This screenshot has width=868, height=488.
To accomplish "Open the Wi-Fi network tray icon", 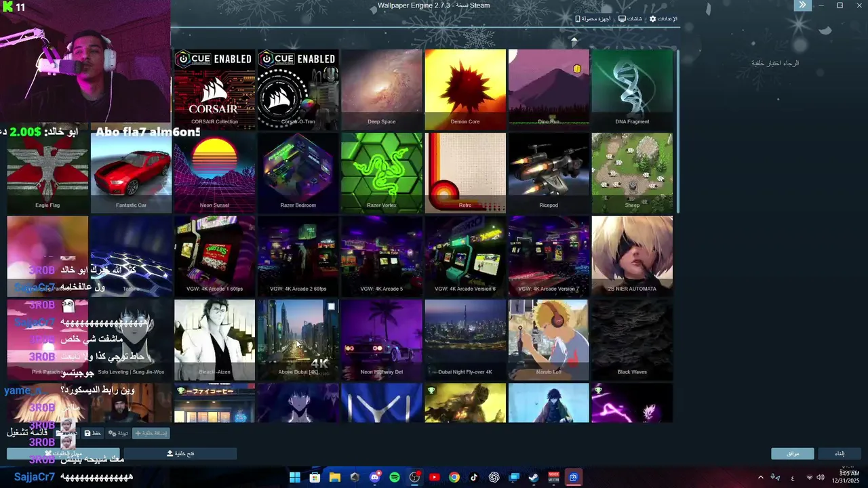I will click(x=809, y=478).
